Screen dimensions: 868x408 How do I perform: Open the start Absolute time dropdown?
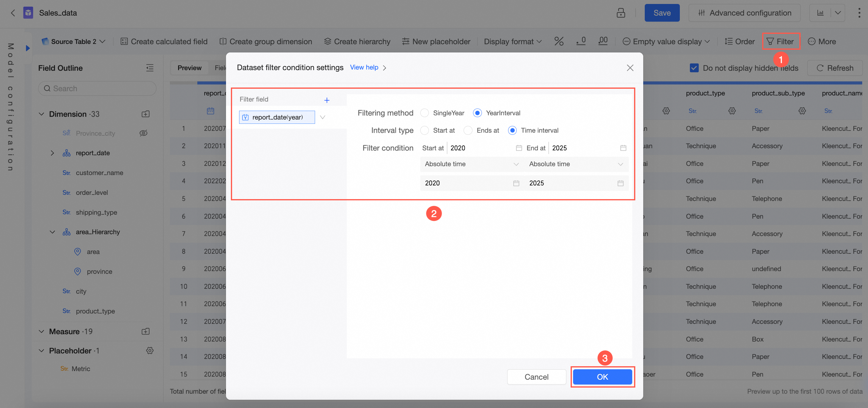click(471, 164)
